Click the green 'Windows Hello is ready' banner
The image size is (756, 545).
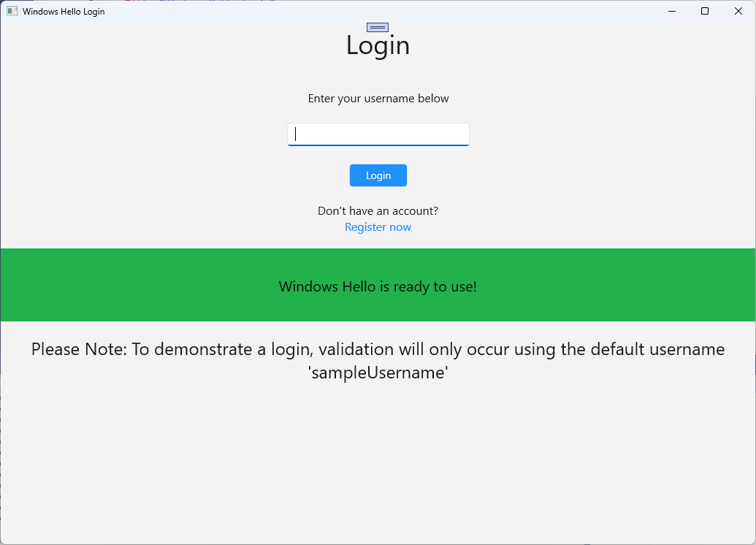[x=377, y=286]
